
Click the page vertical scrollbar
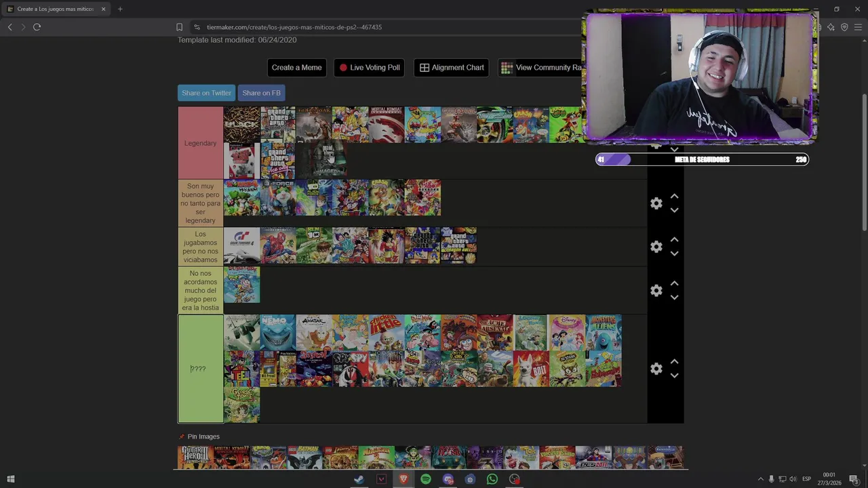point(864,163)
